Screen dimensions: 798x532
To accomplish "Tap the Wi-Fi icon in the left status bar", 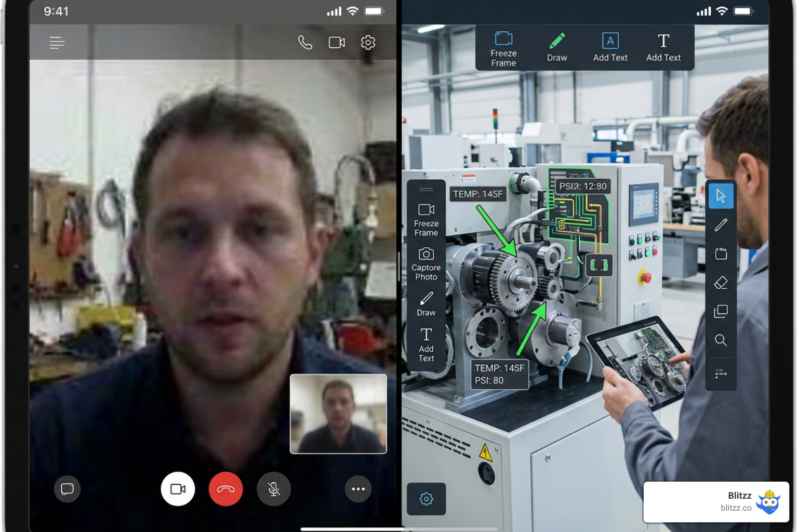I will (352, 11).
